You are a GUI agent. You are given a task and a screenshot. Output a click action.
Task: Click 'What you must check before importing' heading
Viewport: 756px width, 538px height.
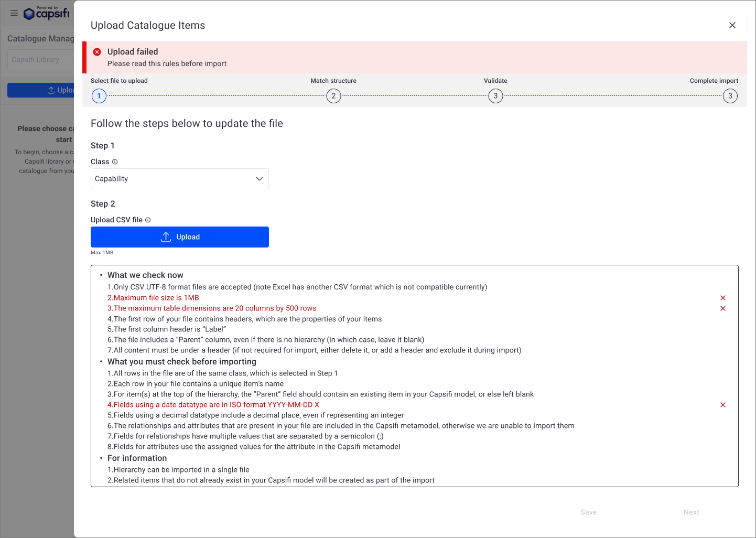[182, 362]
